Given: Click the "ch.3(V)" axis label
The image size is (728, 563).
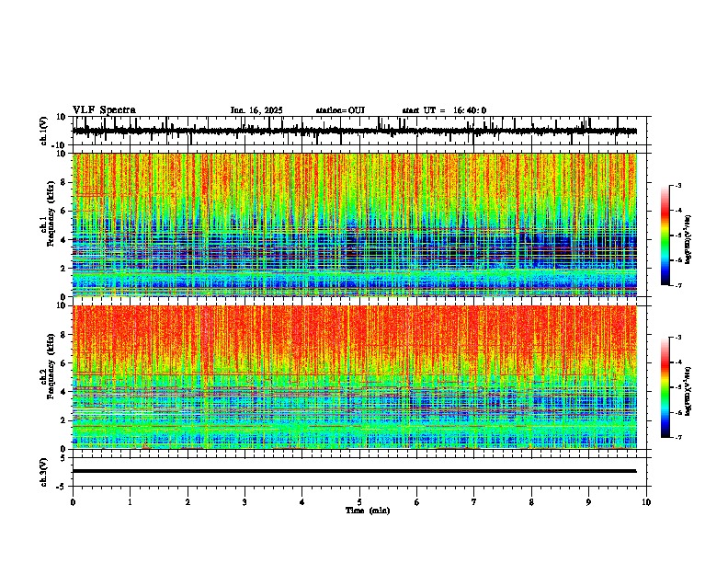Looking at the screenshot, I should 44,472.
